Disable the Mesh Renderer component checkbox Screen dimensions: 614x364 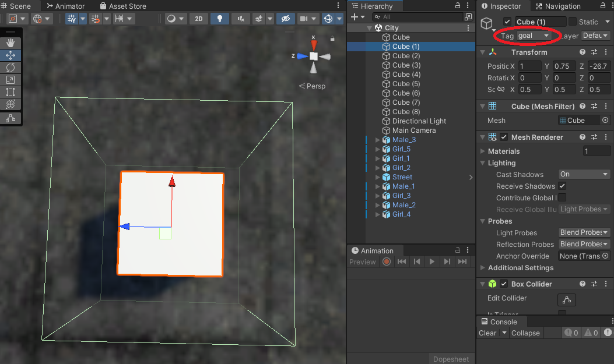pos(504,137)
